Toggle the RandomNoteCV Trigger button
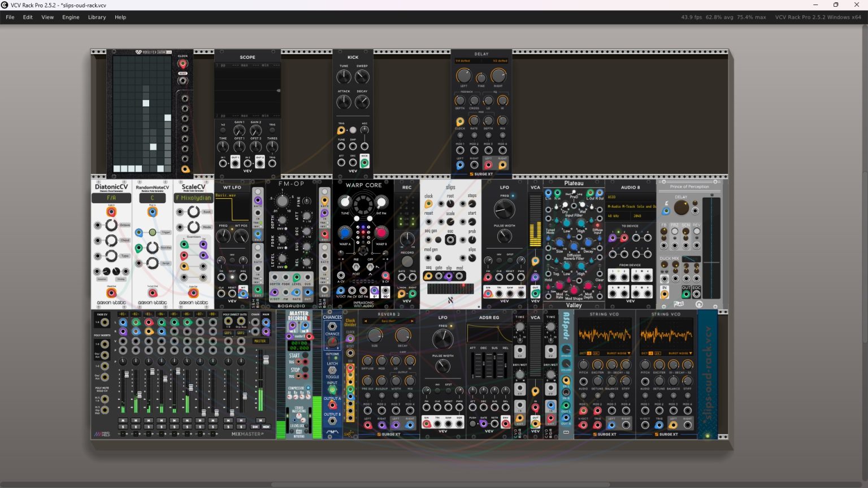Viewport: 868px width, 488px height. [x=153, y=233]
